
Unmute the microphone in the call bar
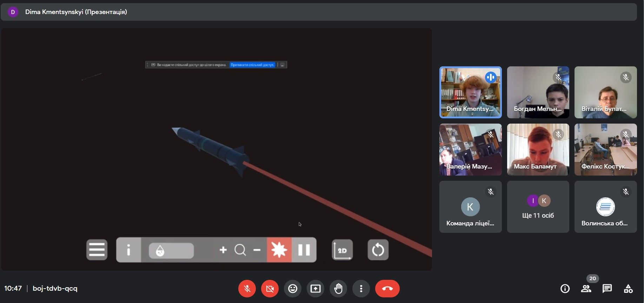(x=247, y=289)
